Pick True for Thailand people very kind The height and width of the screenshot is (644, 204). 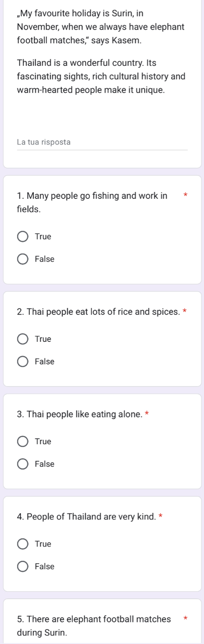click(x=23, y=544)
